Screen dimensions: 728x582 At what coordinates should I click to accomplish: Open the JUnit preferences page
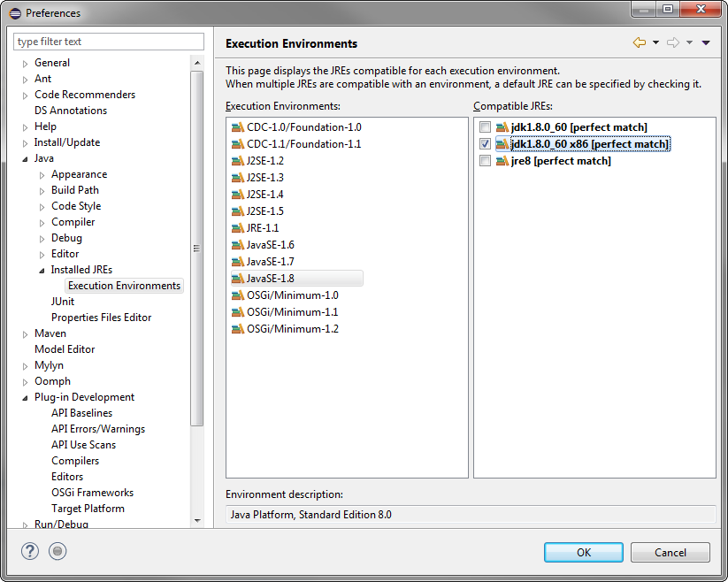tap(63, 302)
